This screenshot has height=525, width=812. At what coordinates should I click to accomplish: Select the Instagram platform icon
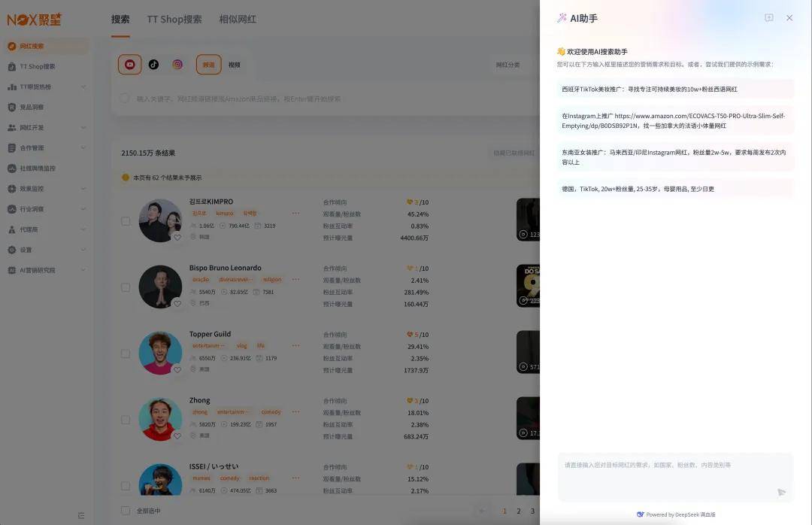pyautogui.click(x=177, y=65)
